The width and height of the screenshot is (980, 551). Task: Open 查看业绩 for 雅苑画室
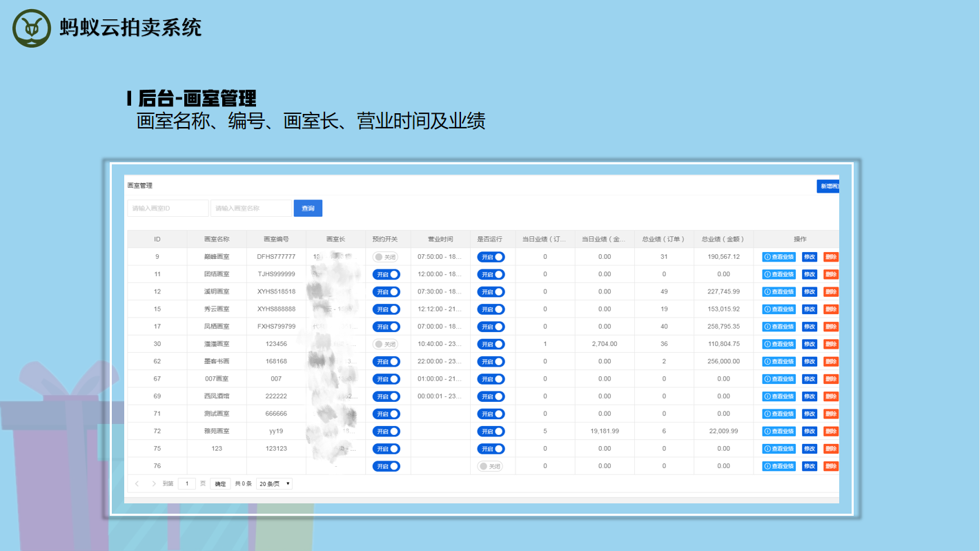click(778, 432)
